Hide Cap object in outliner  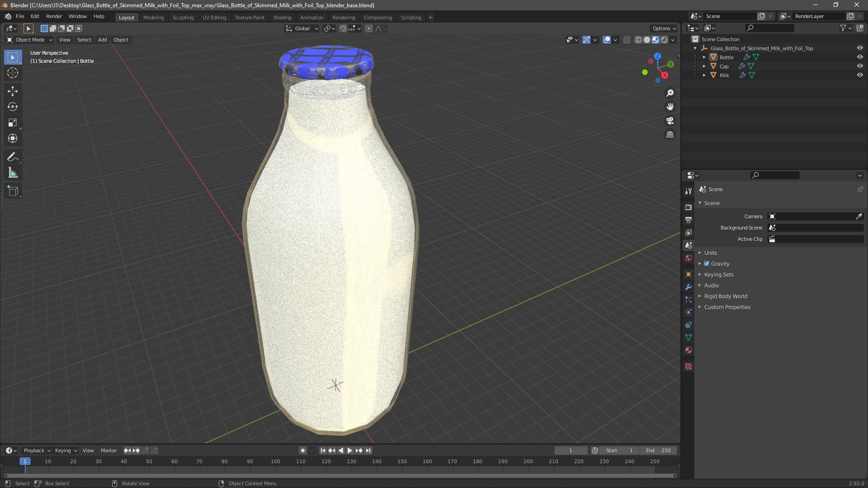860,66
